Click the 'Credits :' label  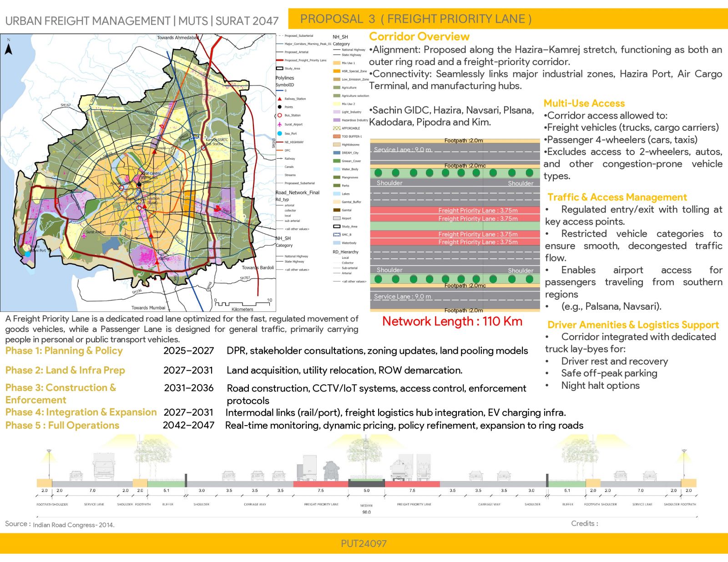coord(585,523)
